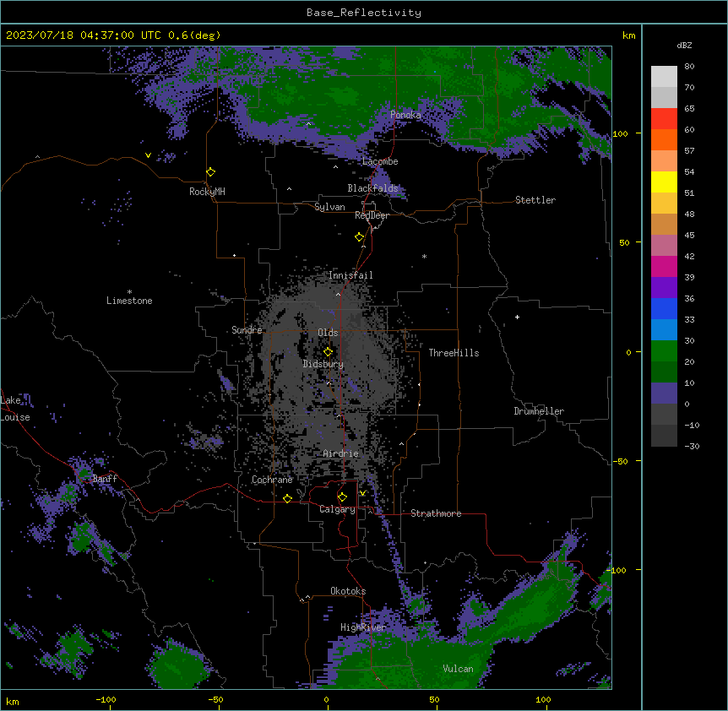Click the yellow diamond marker above RockyMH
This screenshot has width=728, height=711.
coord(211,172)
